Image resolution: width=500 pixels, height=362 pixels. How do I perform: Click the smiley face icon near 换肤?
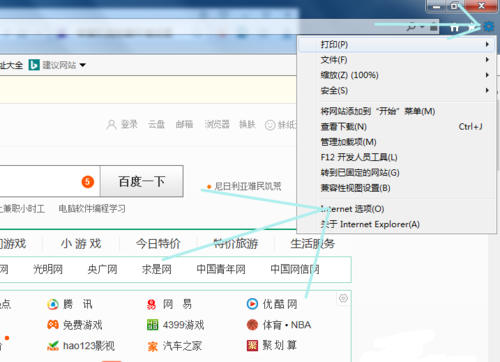(x=270, y=125)
